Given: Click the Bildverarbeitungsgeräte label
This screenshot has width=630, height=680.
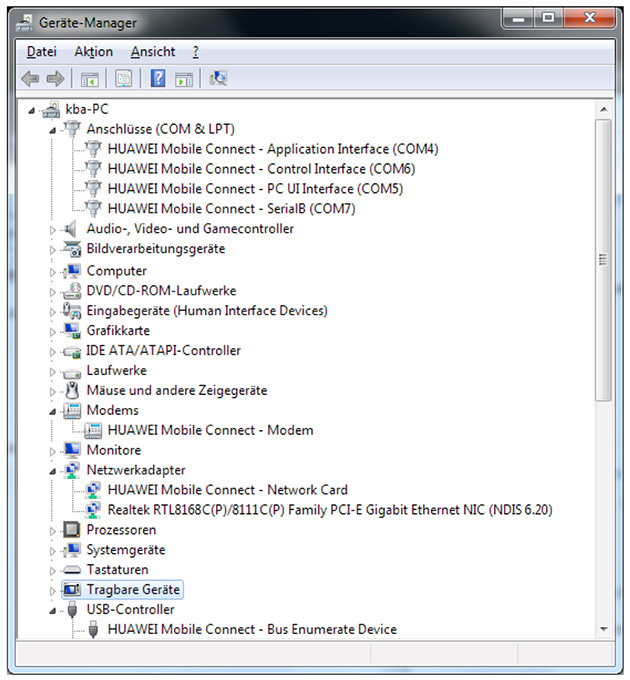Looking at the screenshot, I should tap(156, 248).
